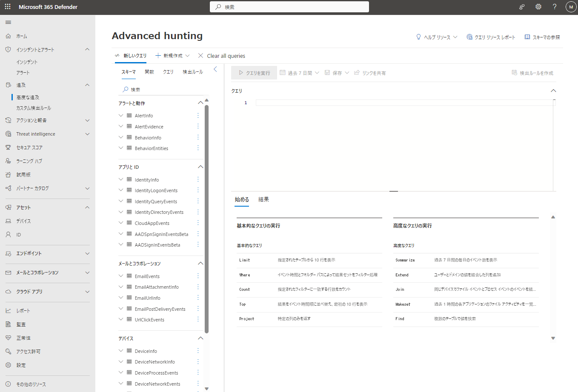Collapse インシデントとアラート section
Image resolution: width=578 pixels, height=392 pixels.
87,49
